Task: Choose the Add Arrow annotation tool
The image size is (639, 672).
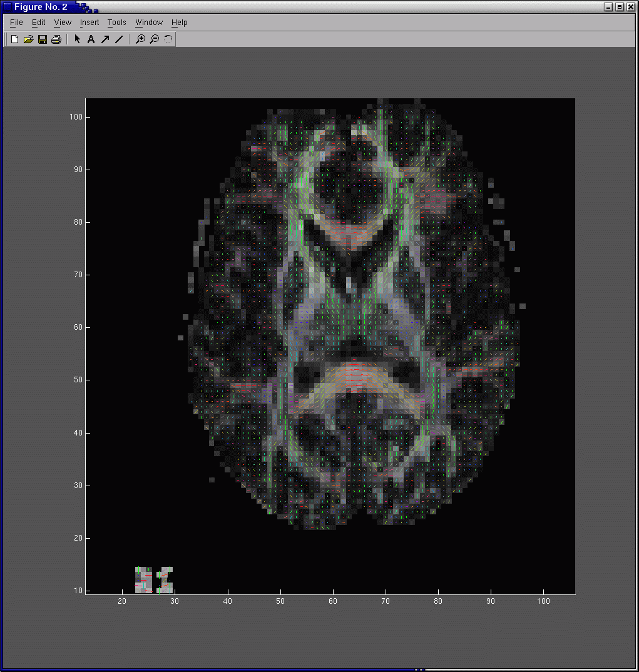Action: coord(105,39)
